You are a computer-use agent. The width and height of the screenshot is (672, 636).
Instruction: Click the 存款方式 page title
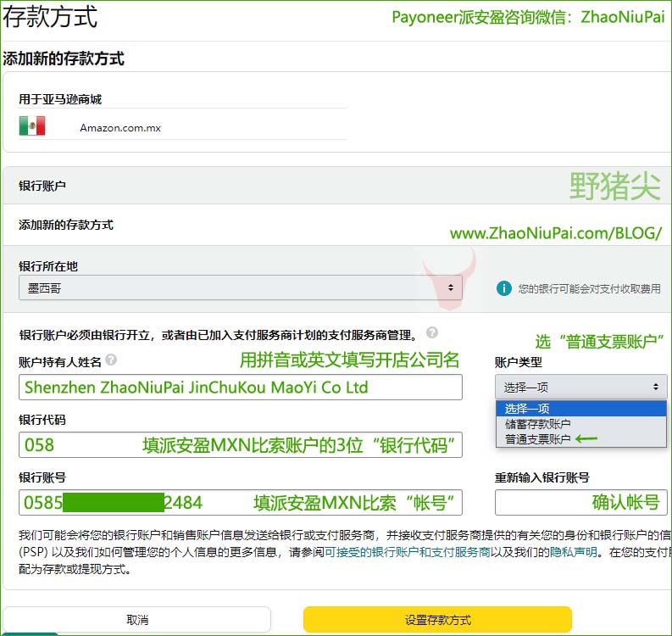pos(50,17)
